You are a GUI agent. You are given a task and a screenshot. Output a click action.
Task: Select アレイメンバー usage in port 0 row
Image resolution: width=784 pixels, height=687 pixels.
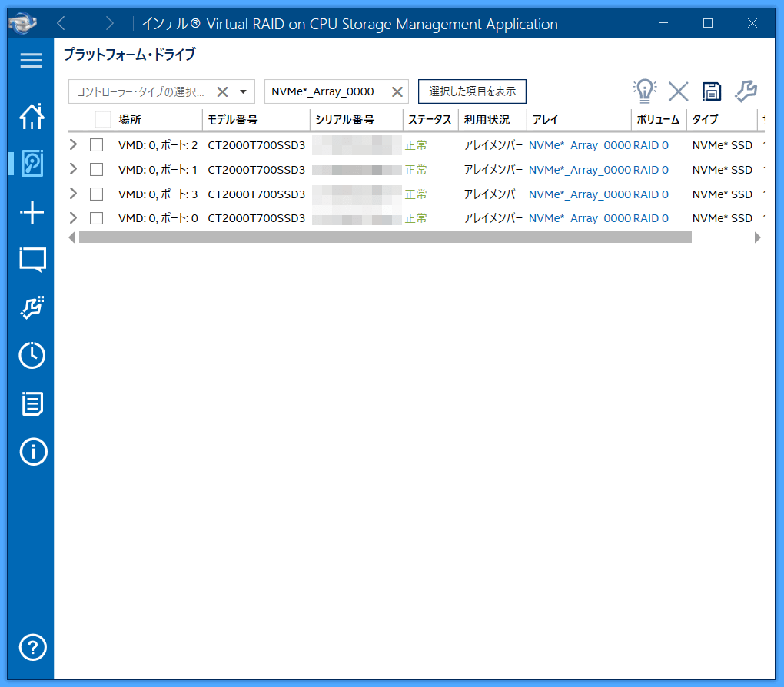[493, 218]
